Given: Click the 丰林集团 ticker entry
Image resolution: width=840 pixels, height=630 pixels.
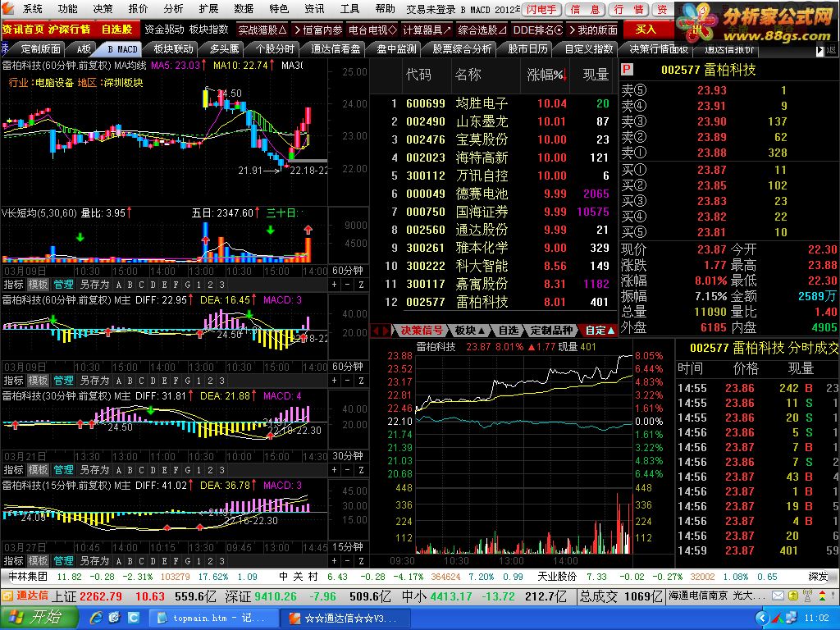Looking at the screenshot, I should 28,577.
